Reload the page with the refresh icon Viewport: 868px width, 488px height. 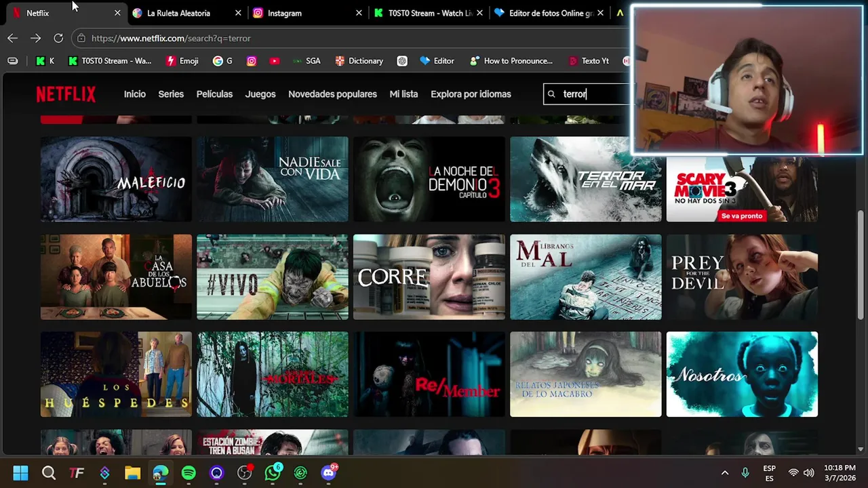coord(58,39)
